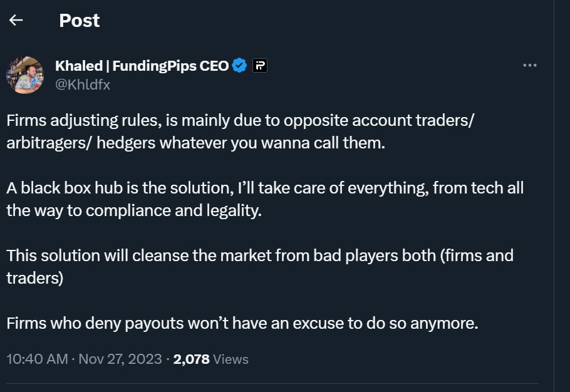Click the blue verified checkmark badge

[240, 65]
